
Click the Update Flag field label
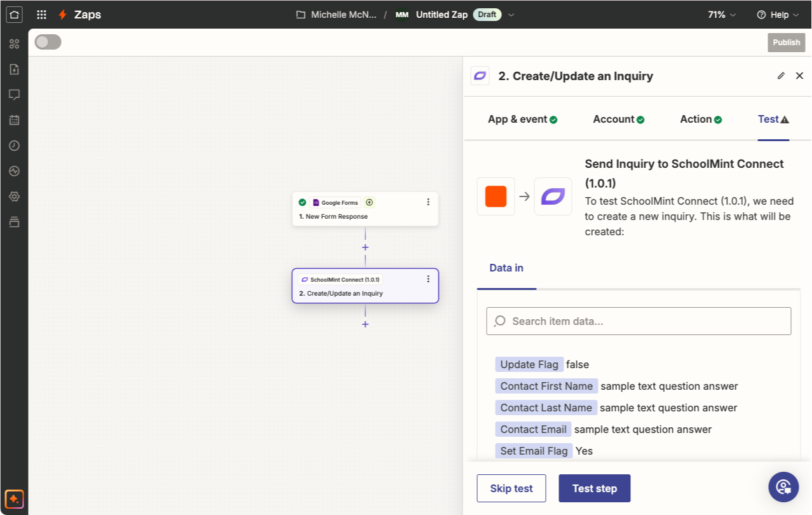pos(529,364)
